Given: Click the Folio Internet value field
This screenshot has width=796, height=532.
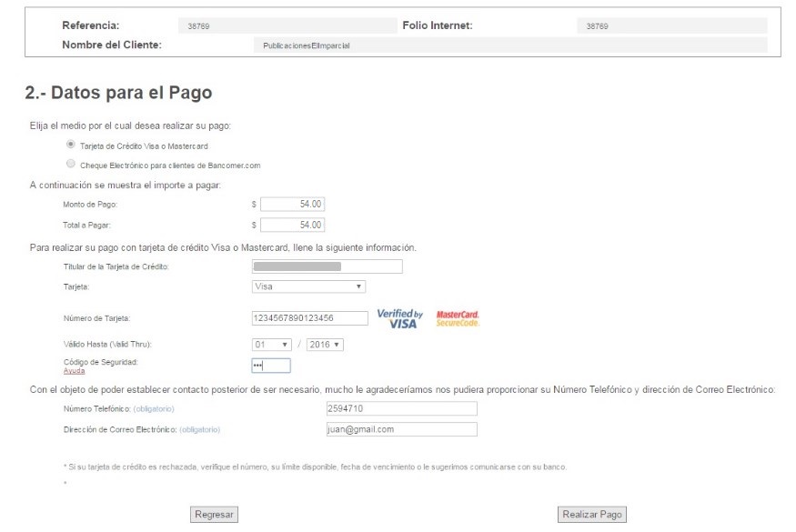Looking at the screenshot, I should click(x=672, y=26).
